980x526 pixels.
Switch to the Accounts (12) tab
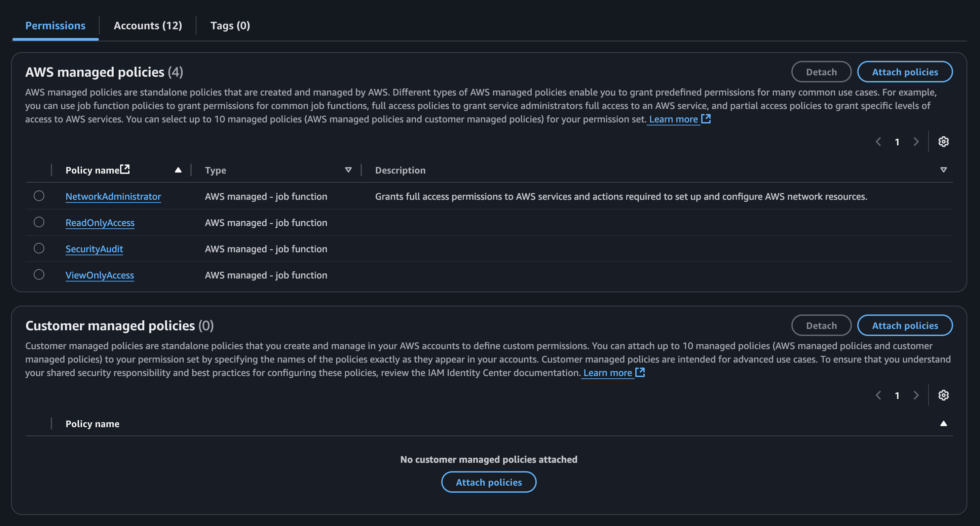(148, 26)
